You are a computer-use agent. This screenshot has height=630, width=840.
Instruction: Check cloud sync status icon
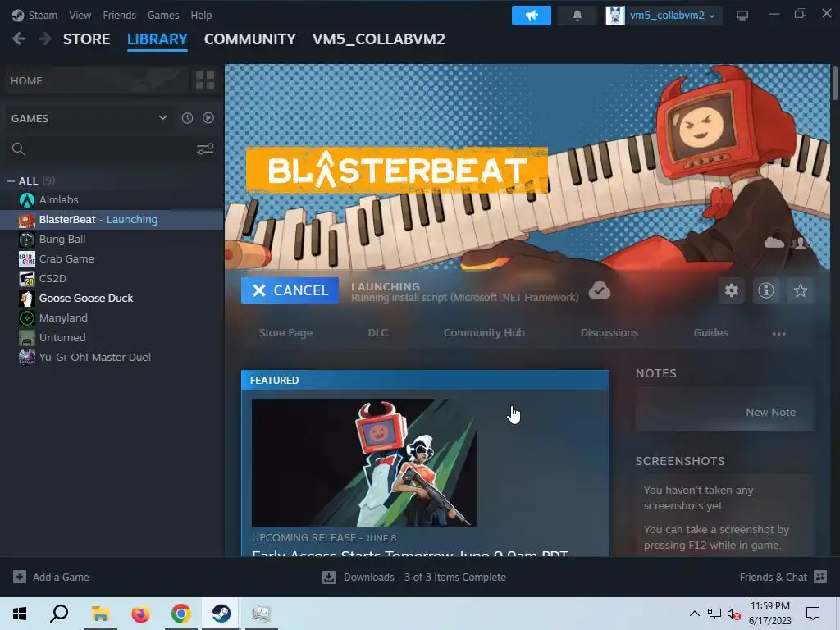click(x=600, y=290)
